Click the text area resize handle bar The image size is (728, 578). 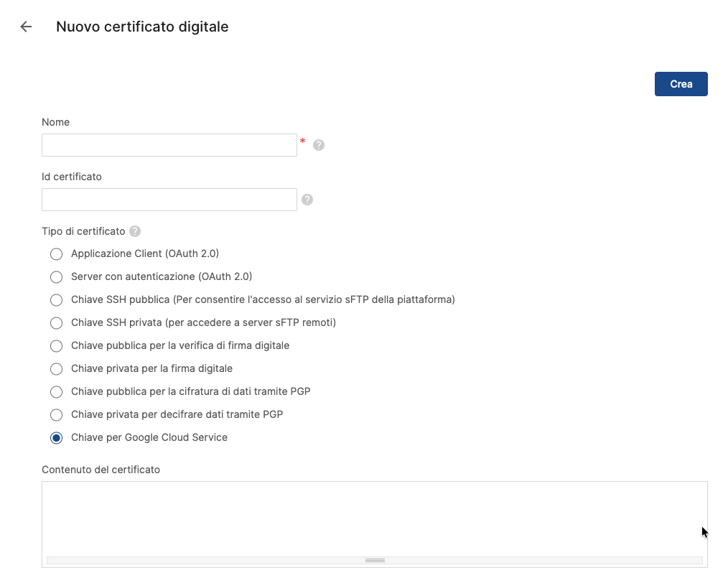click(x=375, y=560)
